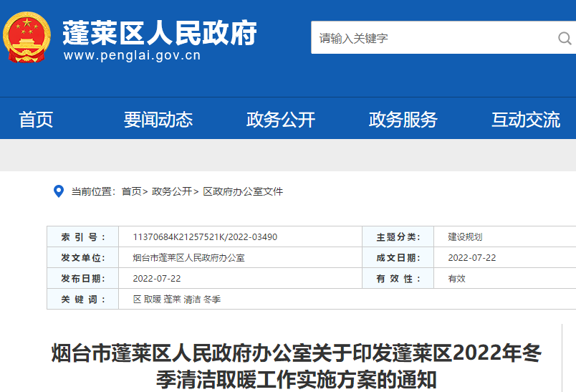Click the 有效性 label cell

[x=398, y=279]
